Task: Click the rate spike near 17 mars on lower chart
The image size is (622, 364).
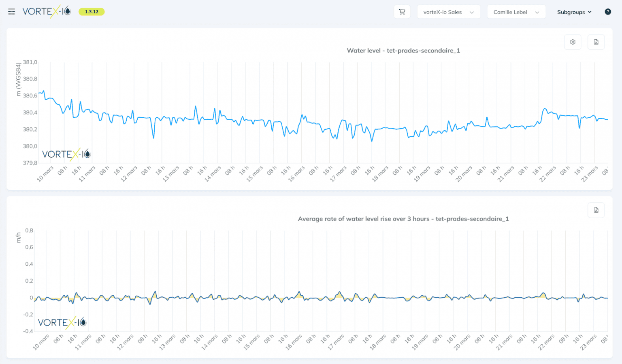Action: click(x=339, y=291)
